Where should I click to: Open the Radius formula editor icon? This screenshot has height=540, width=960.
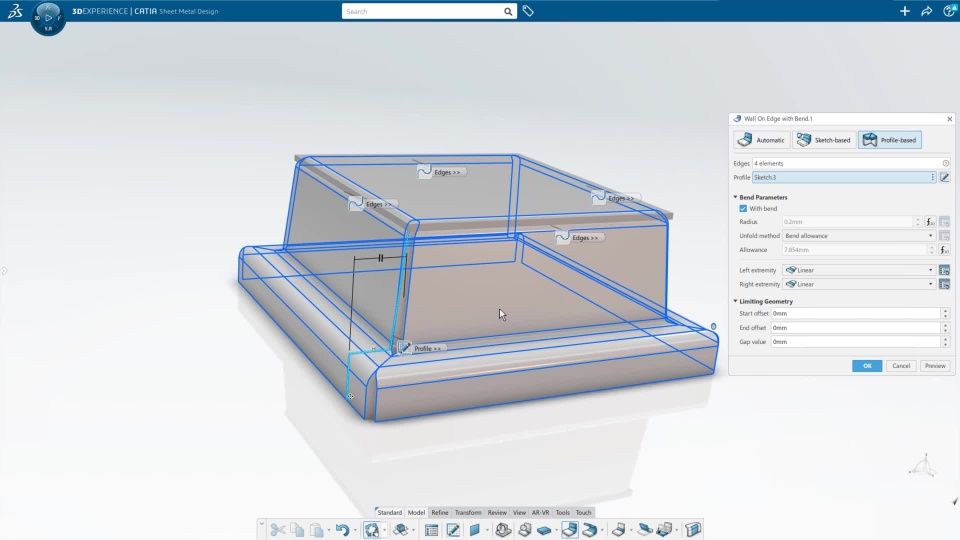coord(930,222)
